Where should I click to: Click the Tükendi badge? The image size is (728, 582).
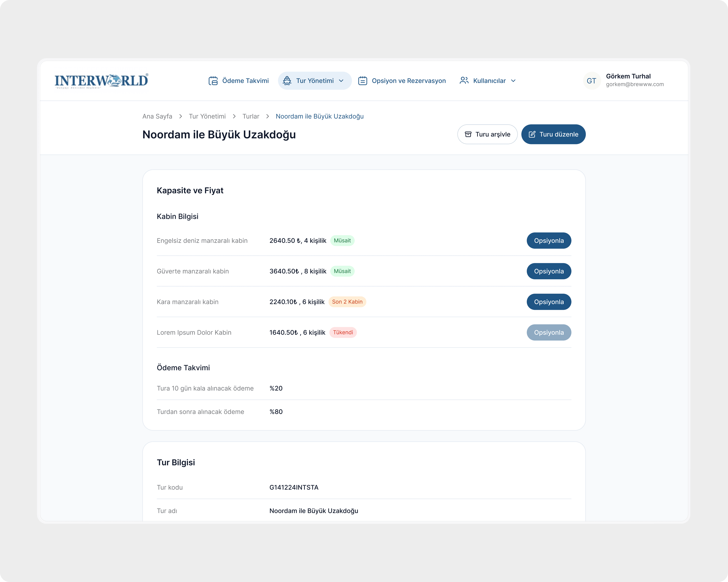click(x=343, y=333)
